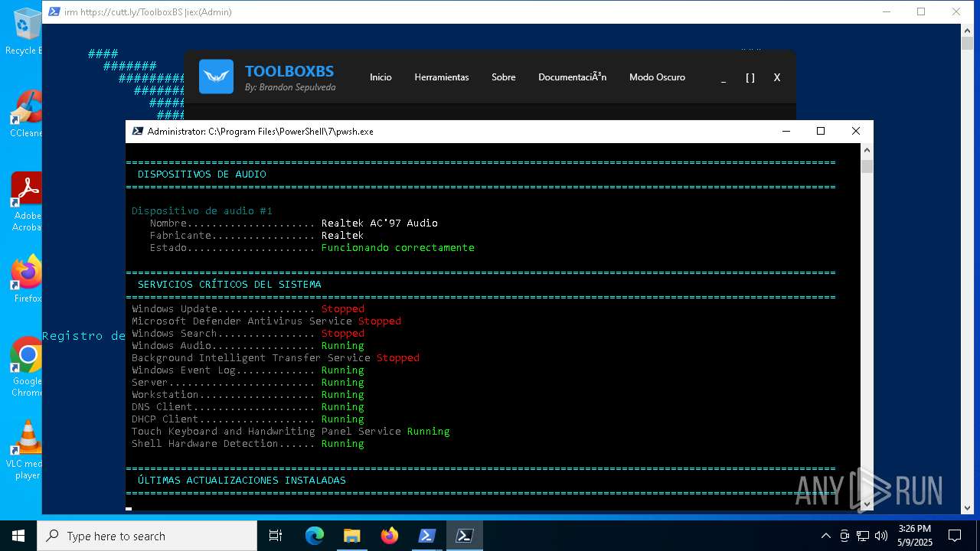Switch to blue PowerShell taskbar icon
Image resolution: width=980 pixels, height=551 pixels.
pos(426,536)
